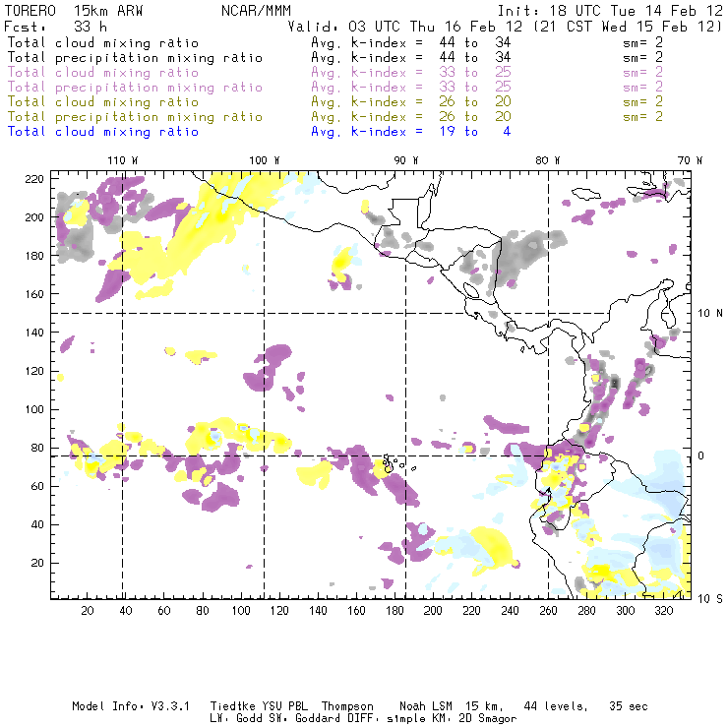The image size is (728, 728).
Task: Select the 90 W longitude label
Action: 406,160
